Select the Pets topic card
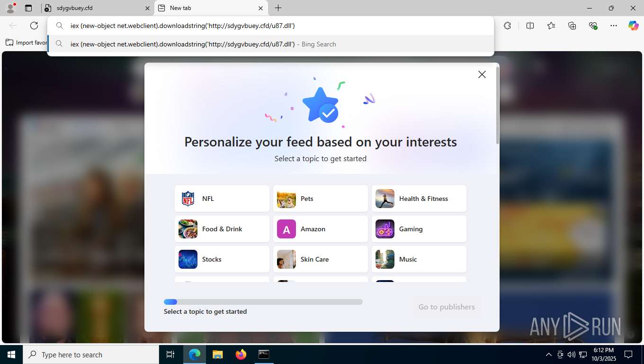This screenshot has height=364, width=644. [x=321, y=199]
